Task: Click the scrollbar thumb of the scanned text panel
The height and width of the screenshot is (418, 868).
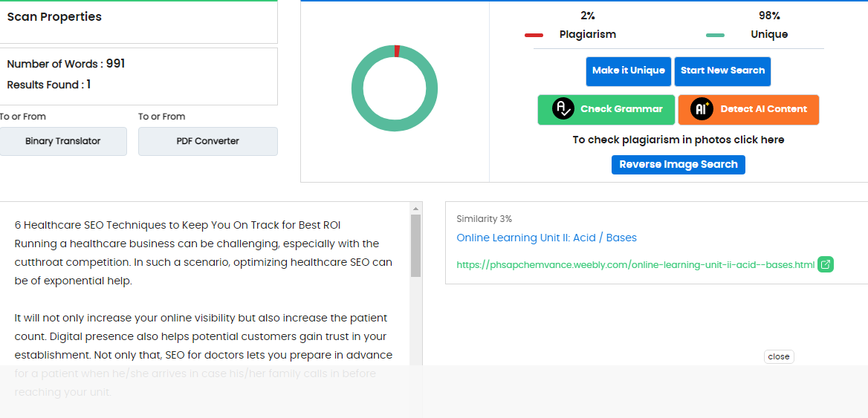Action: pyautogui.click(x=415, y=245)
